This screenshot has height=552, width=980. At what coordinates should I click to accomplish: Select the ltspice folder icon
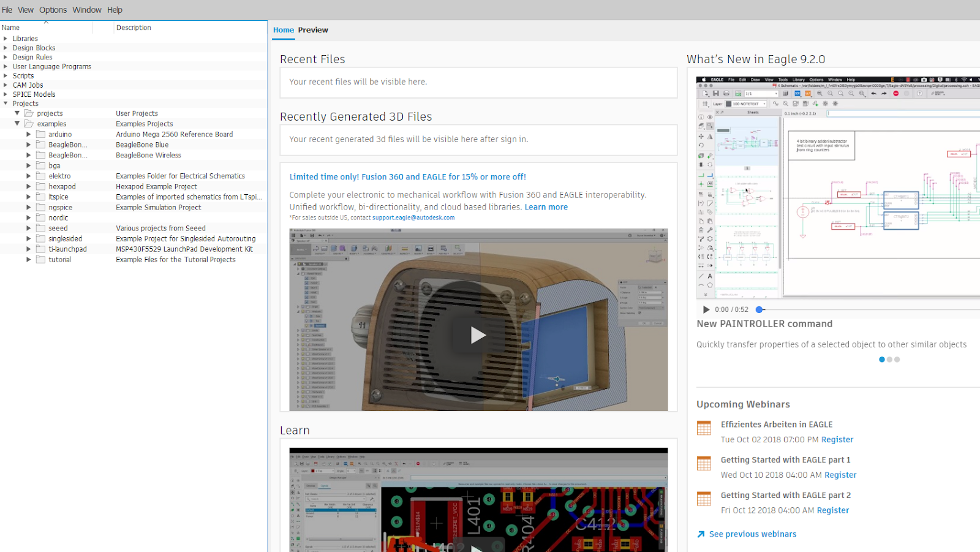point(41,197)
